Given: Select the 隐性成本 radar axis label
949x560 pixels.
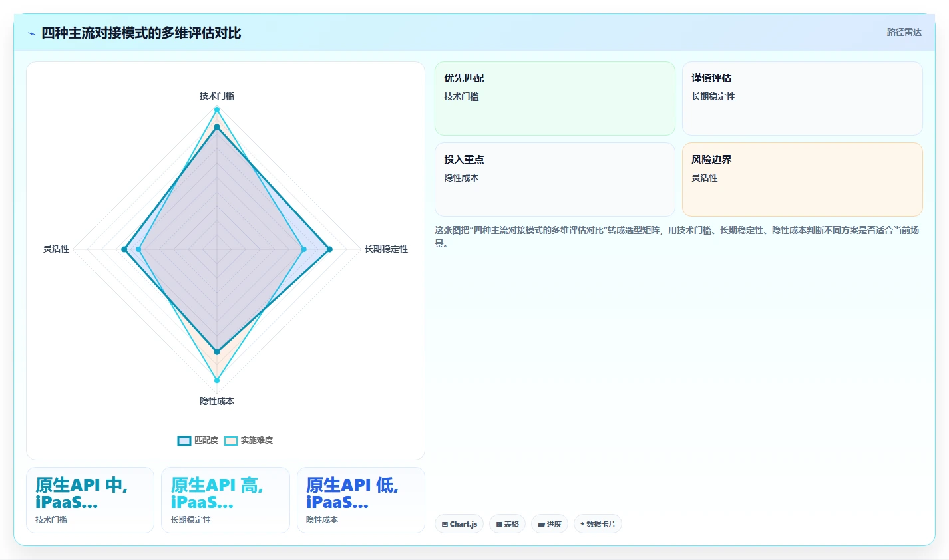Looking at the screenshot, I should (x=217, y=401).
